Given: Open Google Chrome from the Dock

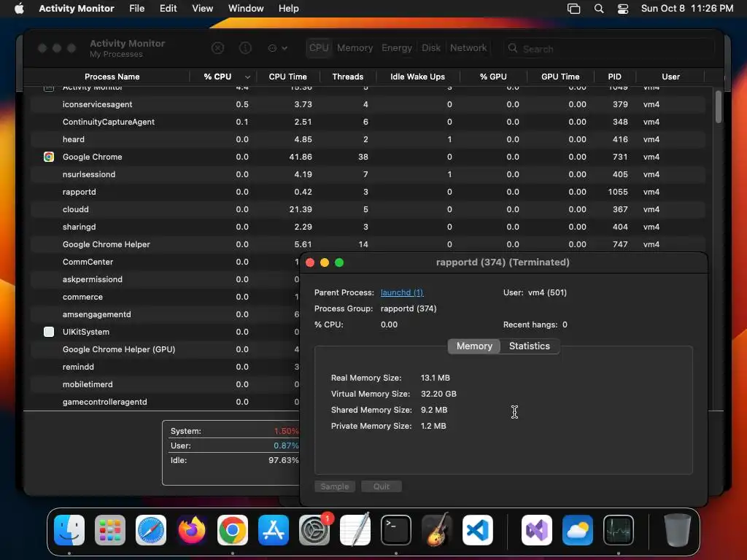Looking at the screenshot, I should tap(233, 530).
